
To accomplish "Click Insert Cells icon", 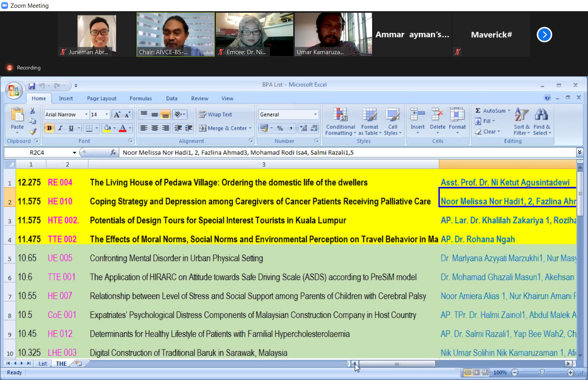I will (417, 115).
